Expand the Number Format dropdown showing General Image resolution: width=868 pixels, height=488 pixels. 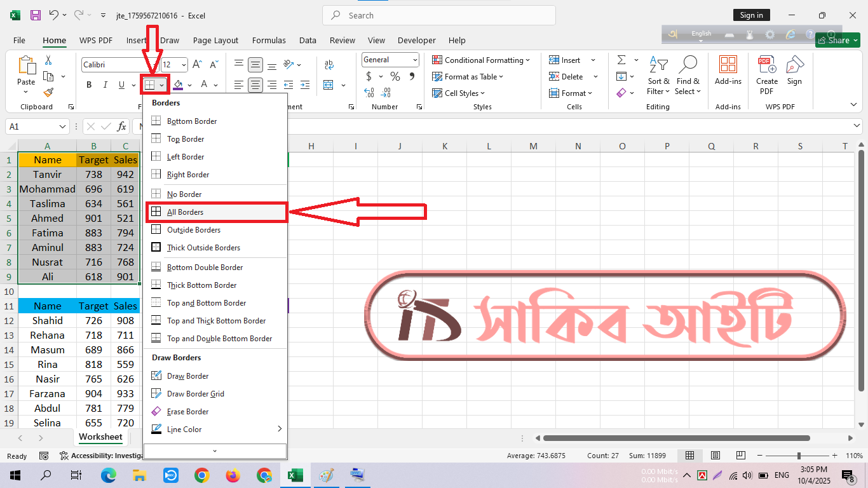(414, 60)
